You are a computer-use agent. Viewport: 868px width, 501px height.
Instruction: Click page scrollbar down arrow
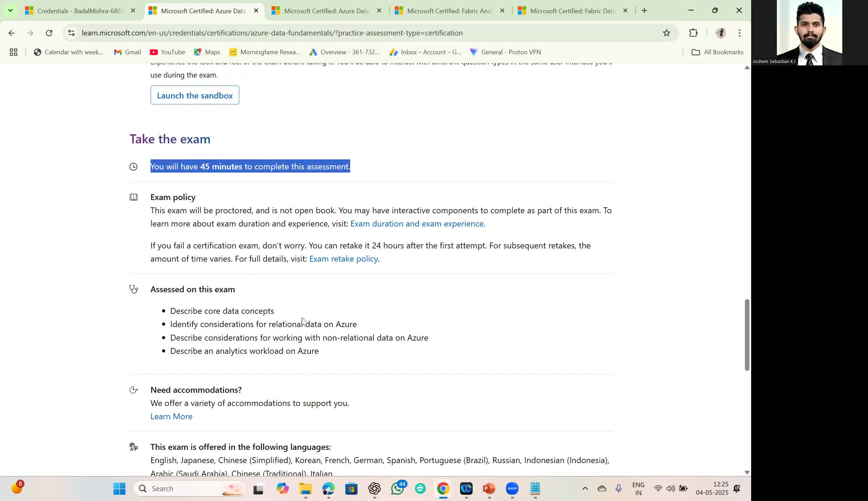pos(747,472)
